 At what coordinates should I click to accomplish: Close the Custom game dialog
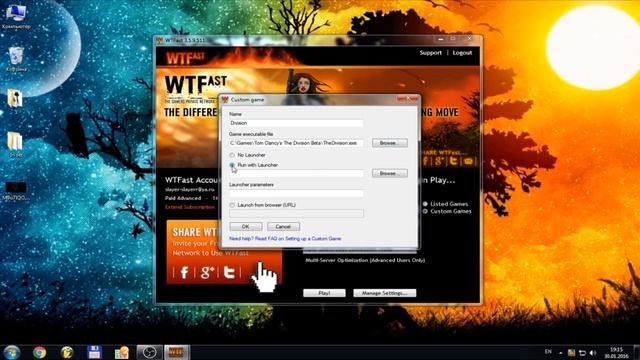[x=408, y=99]
